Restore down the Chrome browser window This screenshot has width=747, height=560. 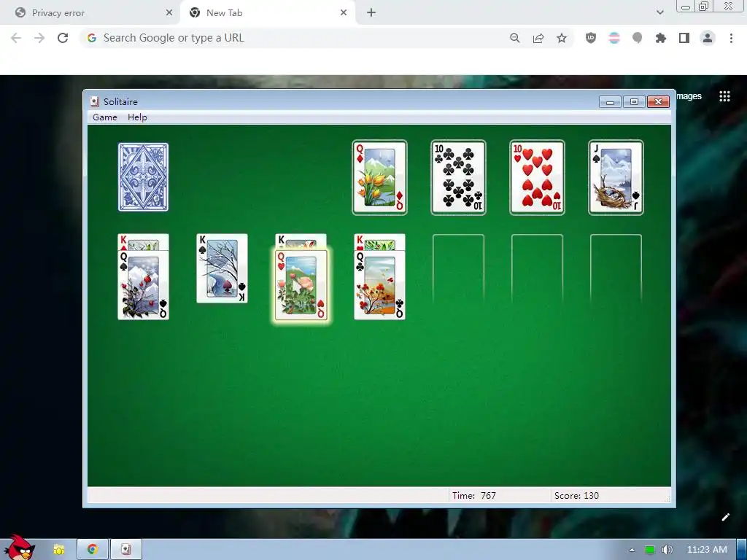click(704, 6)
